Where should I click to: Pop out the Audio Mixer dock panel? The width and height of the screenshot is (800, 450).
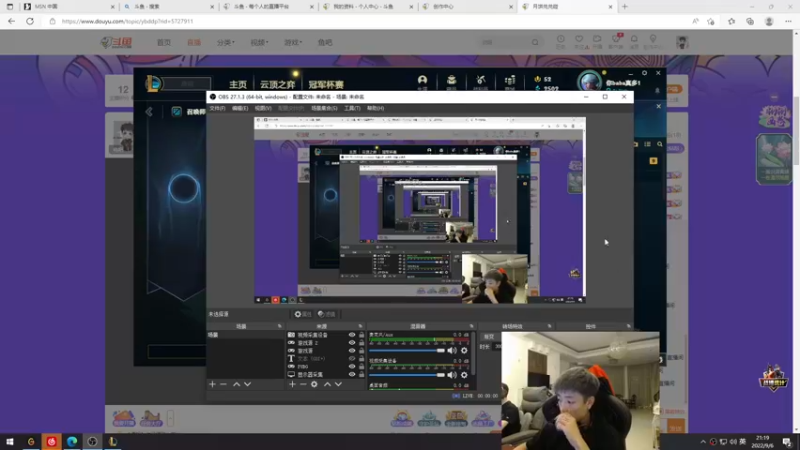[x=471, y=326]
